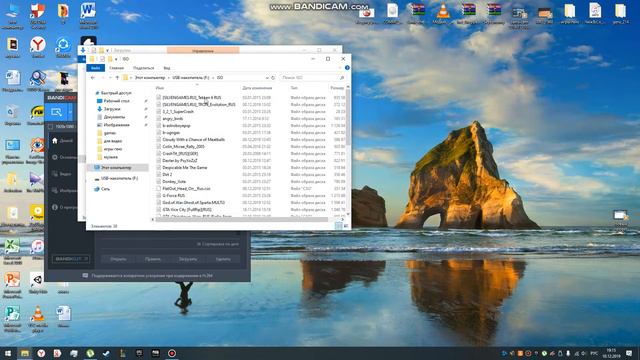Open the Microsoft PowerPoint desktop shortcut
Image resolution: width=640 pixels, height=360 pixels.
[x=12, y=285]
